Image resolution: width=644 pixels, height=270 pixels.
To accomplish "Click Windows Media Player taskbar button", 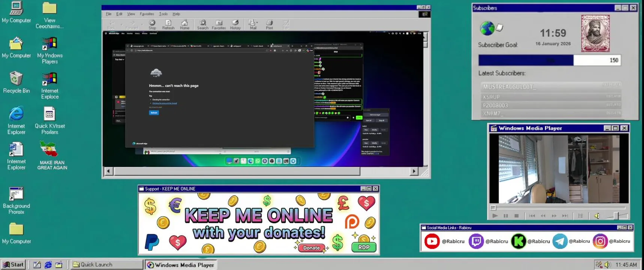I will 181,265.
